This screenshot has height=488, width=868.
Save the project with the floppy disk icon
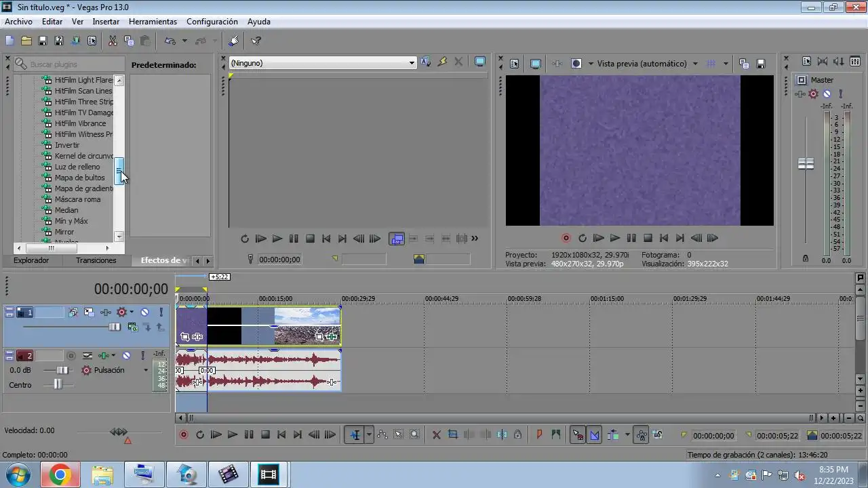coord(42,41)
